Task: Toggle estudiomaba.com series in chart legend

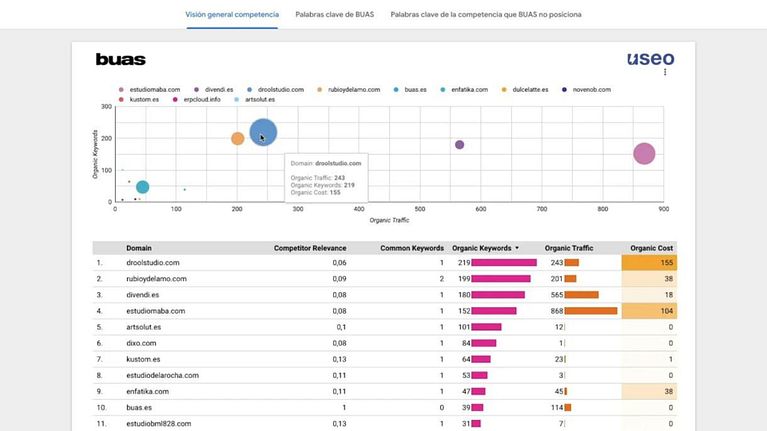Action: click(151, 89)
